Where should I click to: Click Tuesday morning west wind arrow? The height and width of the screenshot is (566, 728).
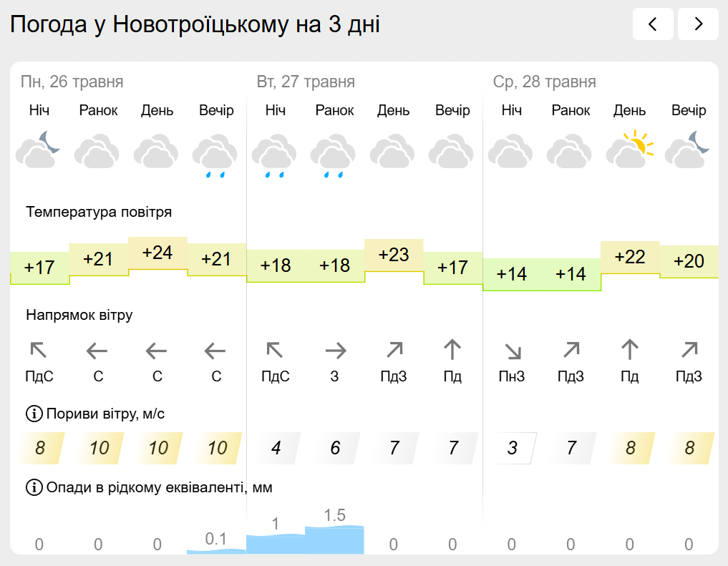[335, 351]
